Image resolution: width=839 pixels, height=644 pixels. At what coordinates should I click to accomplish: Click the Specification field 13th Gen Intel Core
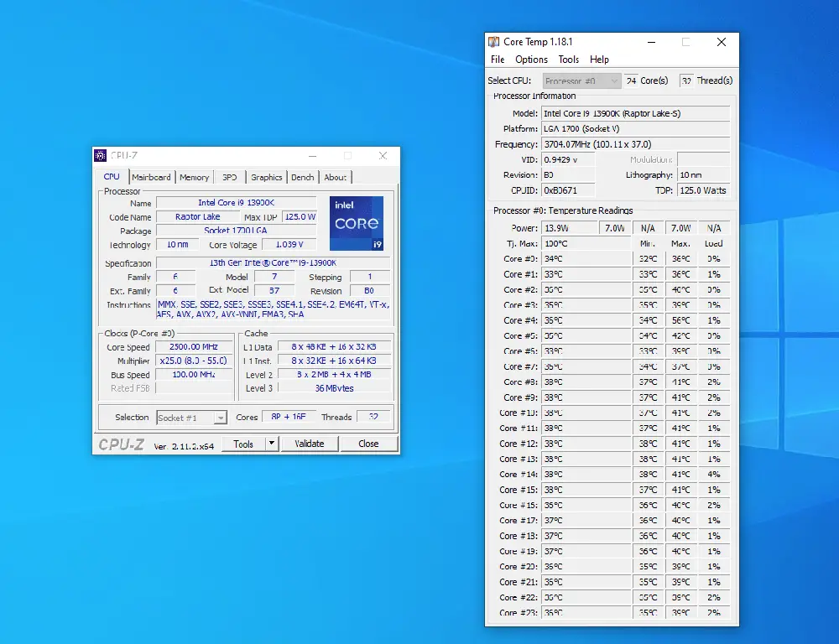tap(273, 262)
